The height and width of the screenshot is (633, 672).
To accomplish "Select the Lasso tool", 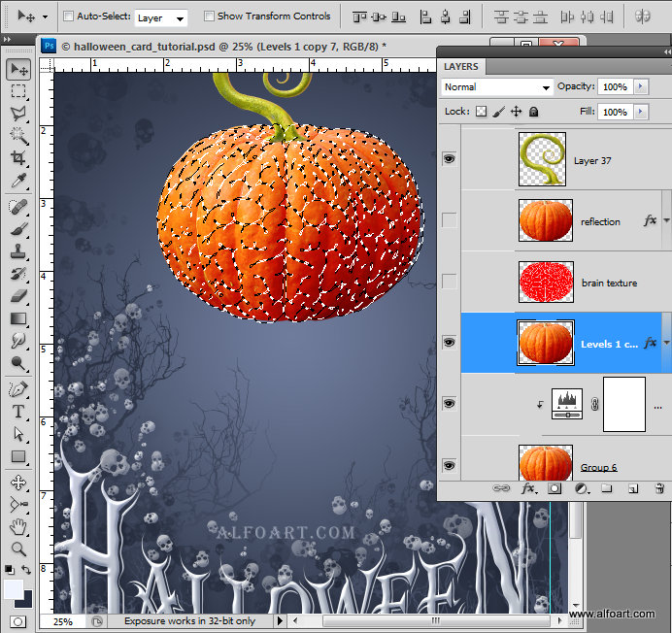I will point(18,113).
